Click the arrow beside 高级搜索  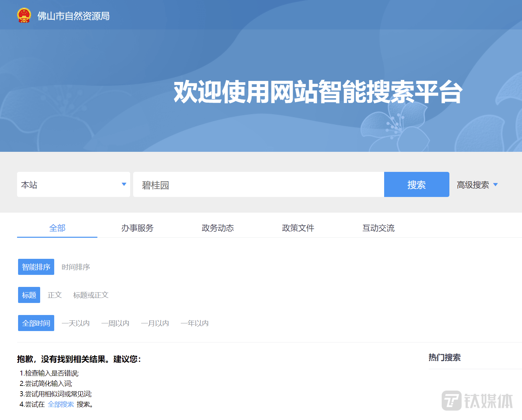tap(496, 185)
